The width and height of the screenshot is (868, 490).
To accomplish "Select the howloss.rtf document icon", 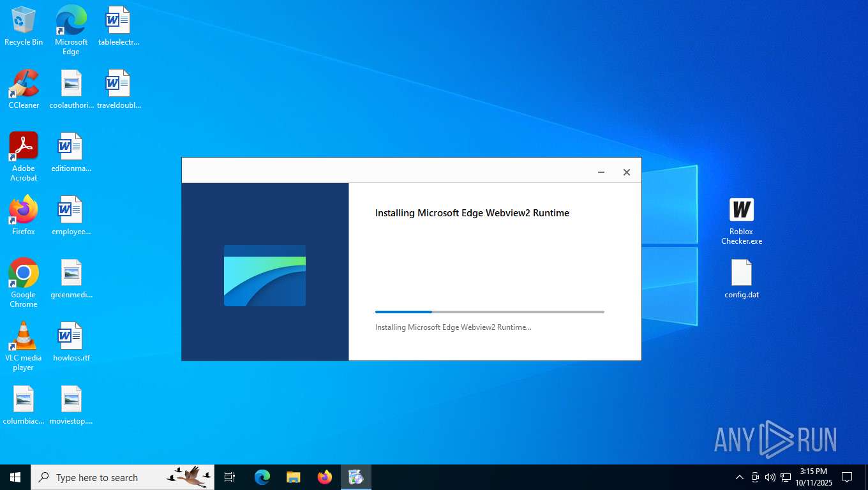I will point(71,342).
